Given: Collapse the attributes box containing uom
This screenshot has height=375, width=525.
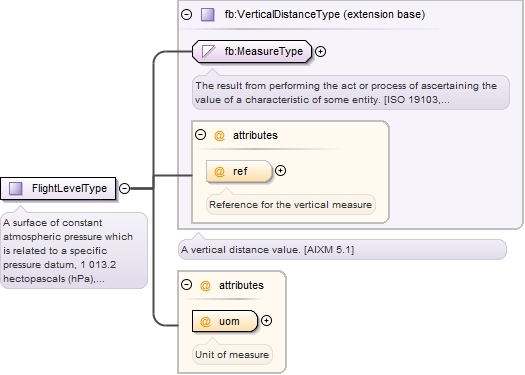Looking at the screenshot, I should [x=186, y=285].
